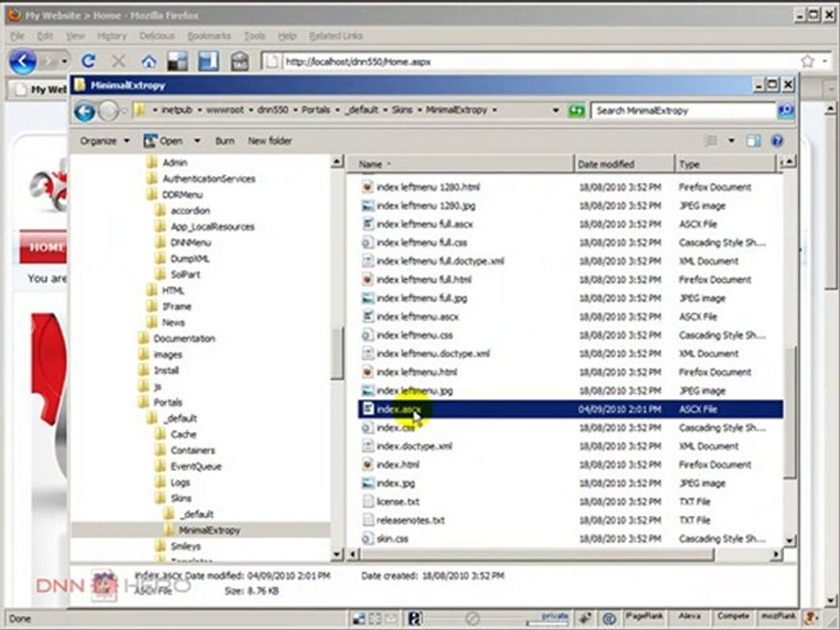Click index.html Firefox document icon
This screenshot has height=630, width=840.
tap(367, 465)
